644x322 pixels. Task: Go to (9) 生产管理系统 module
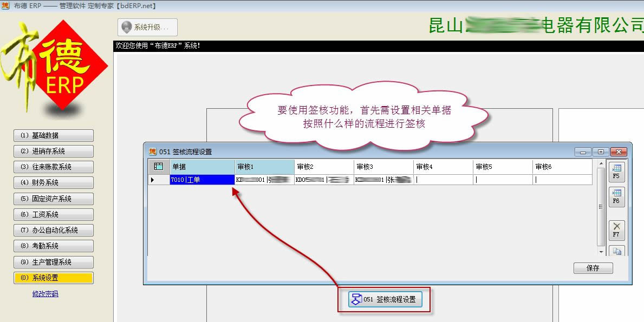coord(54,262)
